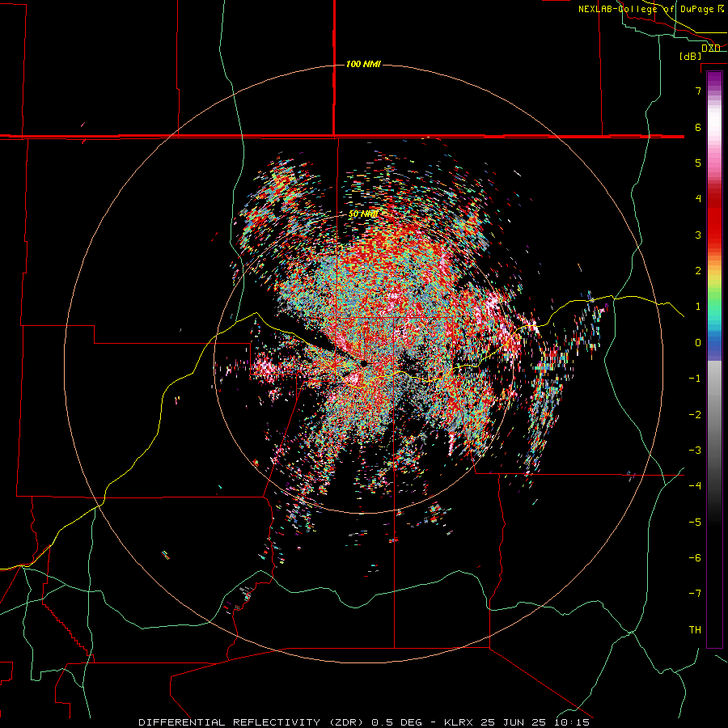Click the "1" value on color scale
The width and height of the screenshot is (728, 728).
[698, 306]
